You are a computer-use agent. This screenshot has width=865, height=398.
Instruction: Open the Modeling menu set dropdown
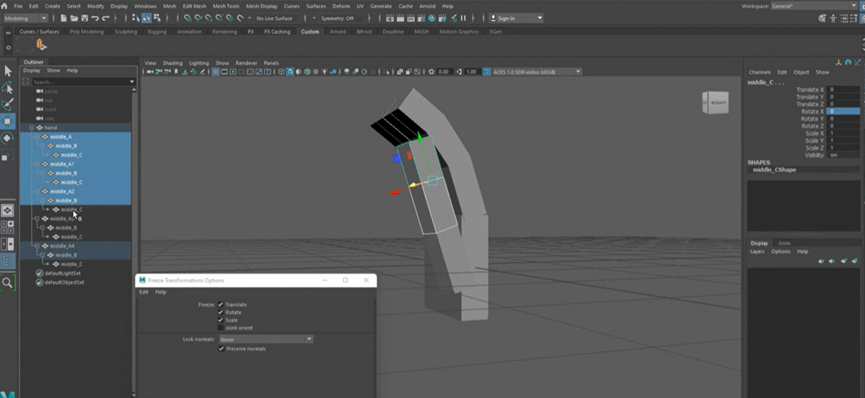26,18
